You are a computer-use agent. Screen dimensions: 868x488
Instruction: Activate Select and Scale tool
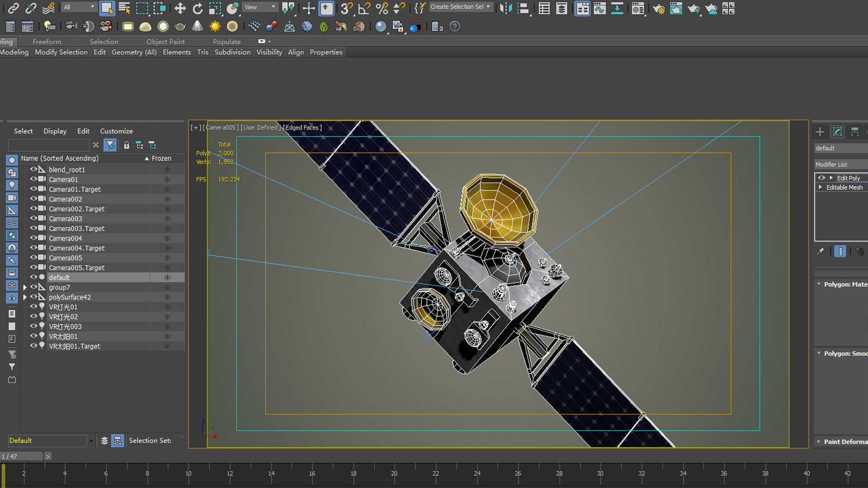[215, 8]
